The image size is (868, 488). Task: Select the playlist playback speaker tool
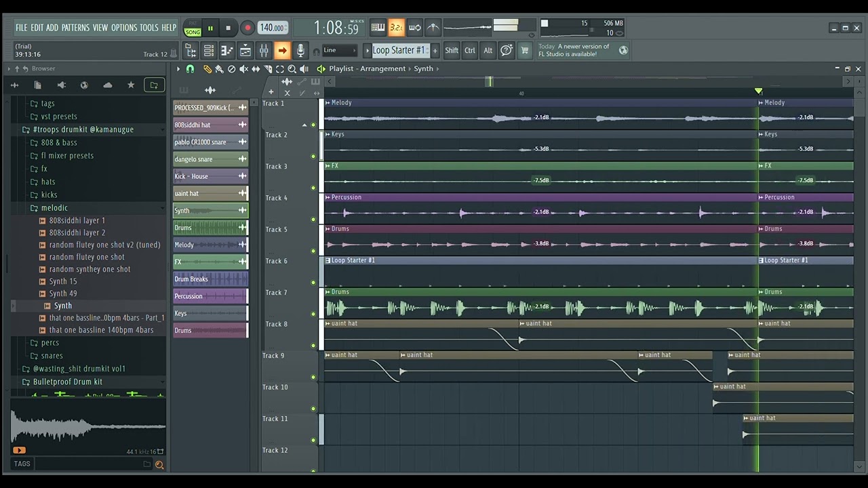303,69
